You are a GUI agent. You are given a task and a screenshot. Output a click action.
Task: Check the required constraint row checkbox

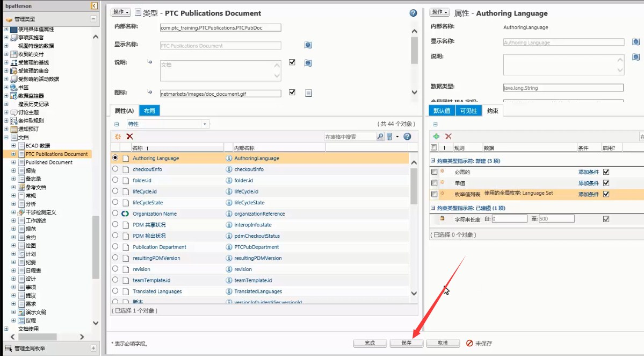(x=434, y=172)
